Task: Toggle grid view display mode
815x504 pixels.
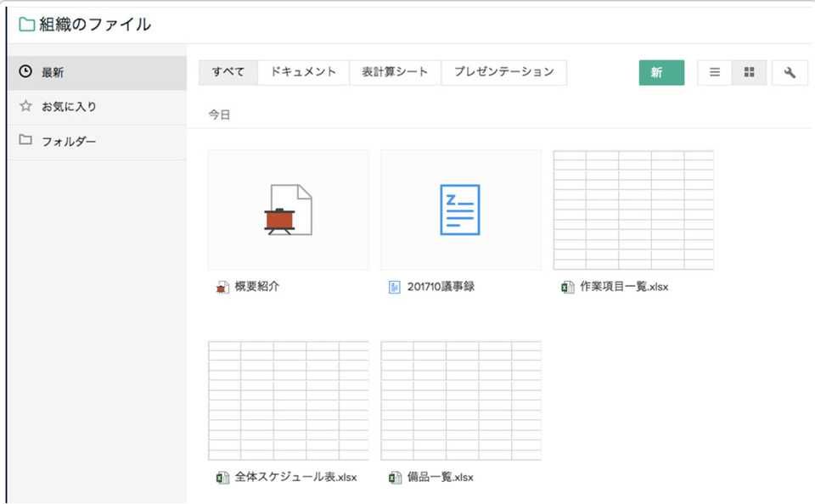Action: 749,72
